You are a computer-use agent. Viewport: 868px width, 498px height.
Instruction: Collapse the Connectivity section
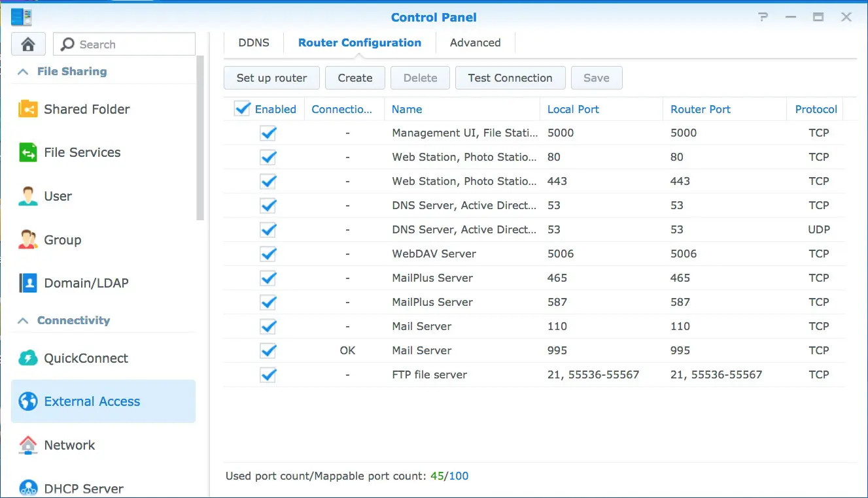click(x=23, y=321)
